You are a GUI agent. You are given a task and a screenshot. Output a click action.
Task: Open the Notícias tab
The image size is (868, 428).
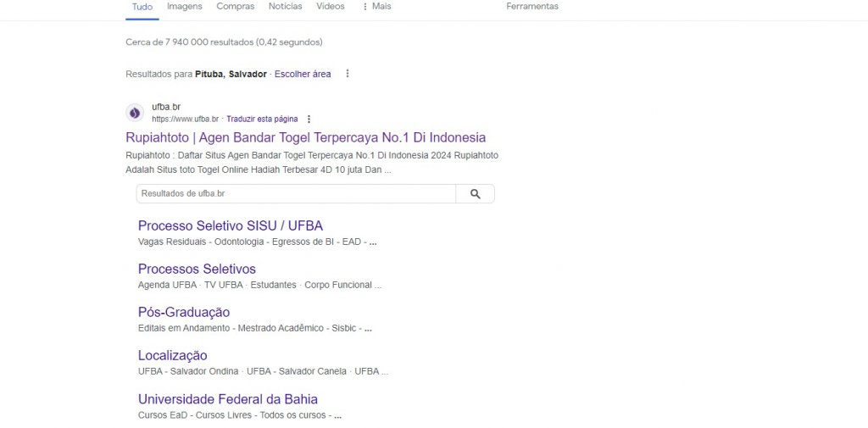(285, 7)
